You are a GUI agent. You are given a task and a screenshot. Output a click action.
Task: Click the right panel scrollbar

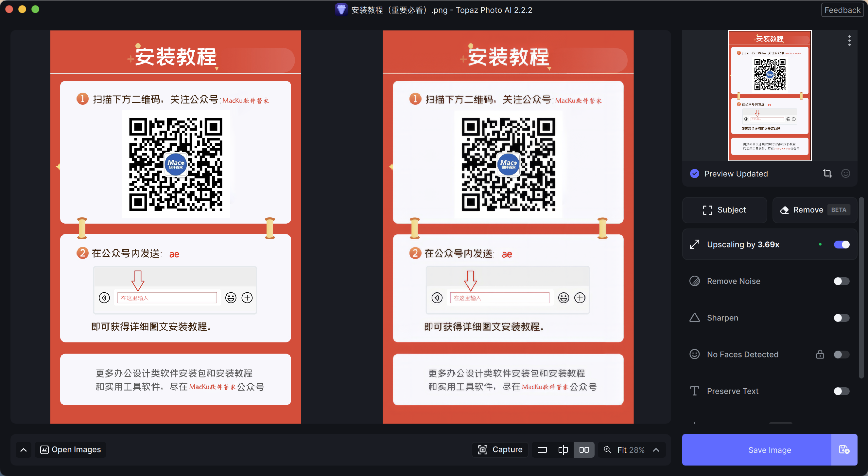[x=861, y=288]
